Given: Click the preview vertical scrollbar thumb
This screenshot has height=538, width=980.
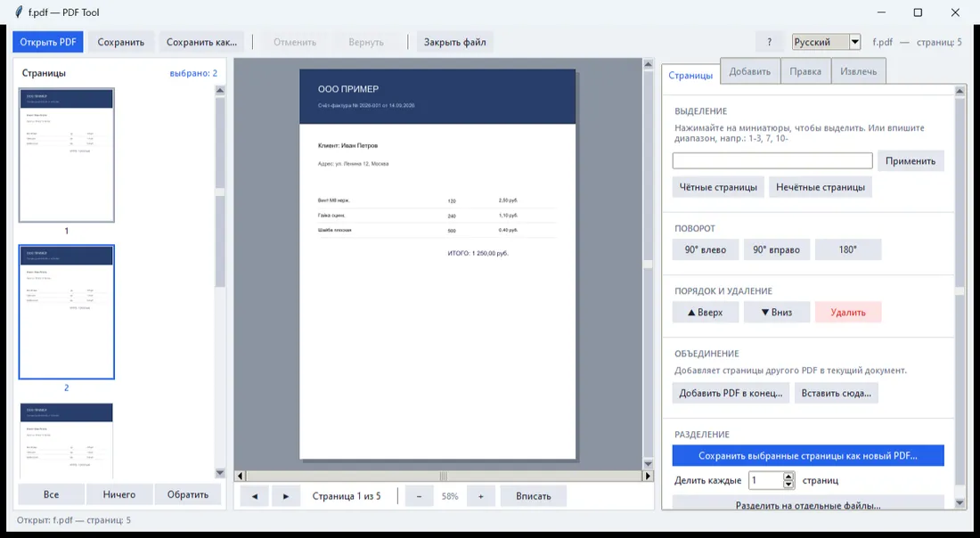Looking at the screenshot, I should (x=648, y=265).
